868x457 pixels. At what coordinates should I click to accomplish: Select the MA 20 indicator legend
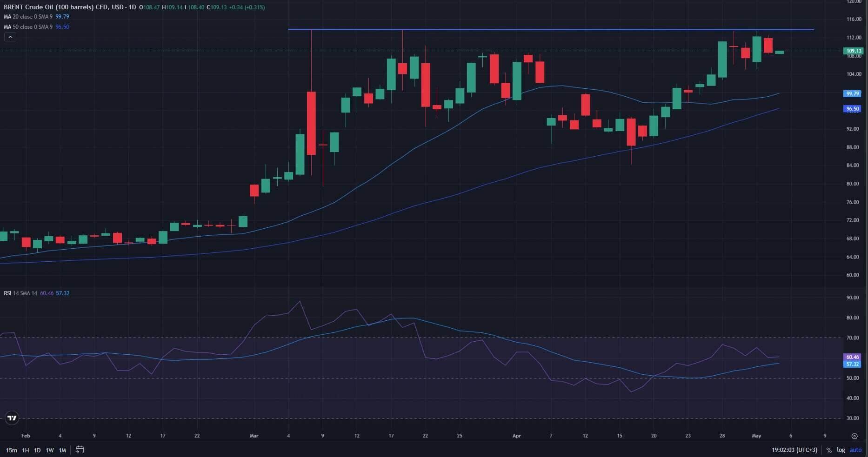(x=36, y=17)
